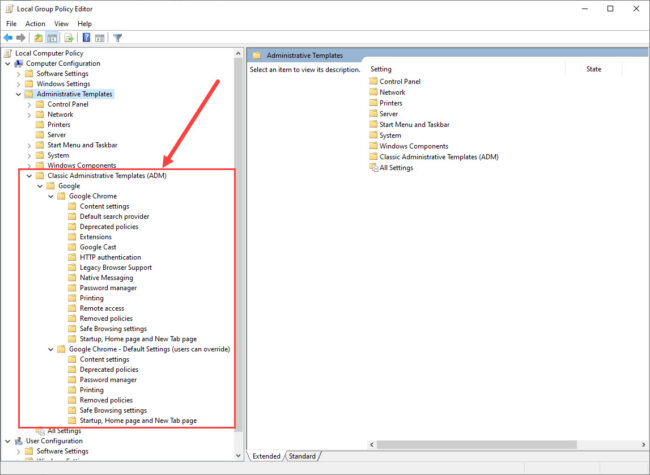Click folder icon beside HTTP authentication
Image resolution: width=650 pixels, height=475 pixels.
[72, 257]
